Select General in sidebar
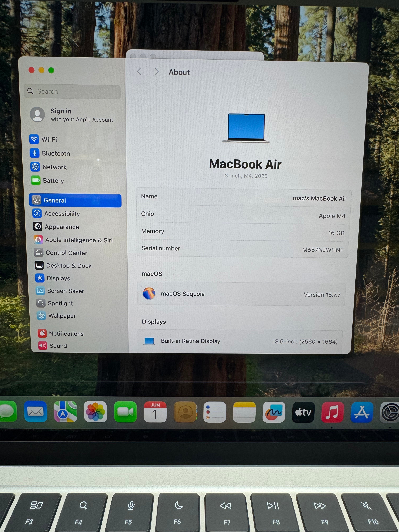 point(75,200)
